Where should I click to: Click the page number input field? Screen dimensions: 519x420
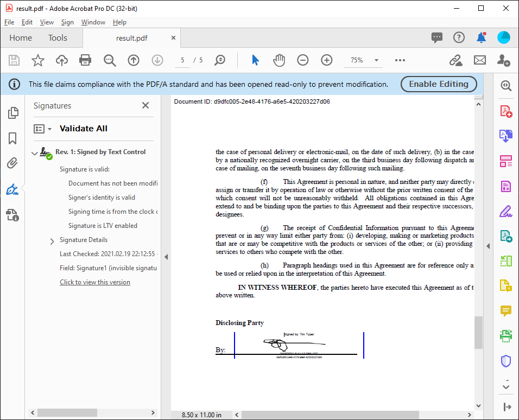tap(182, 60)
